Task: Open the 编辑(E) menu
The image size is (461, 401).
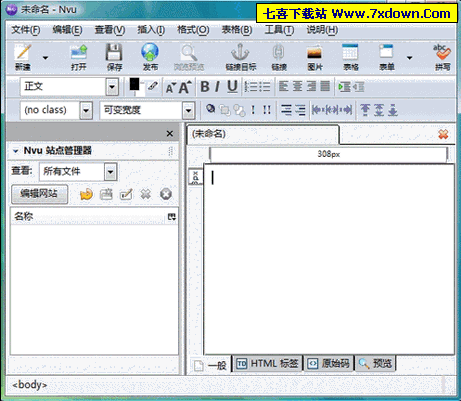Action: 67,30
